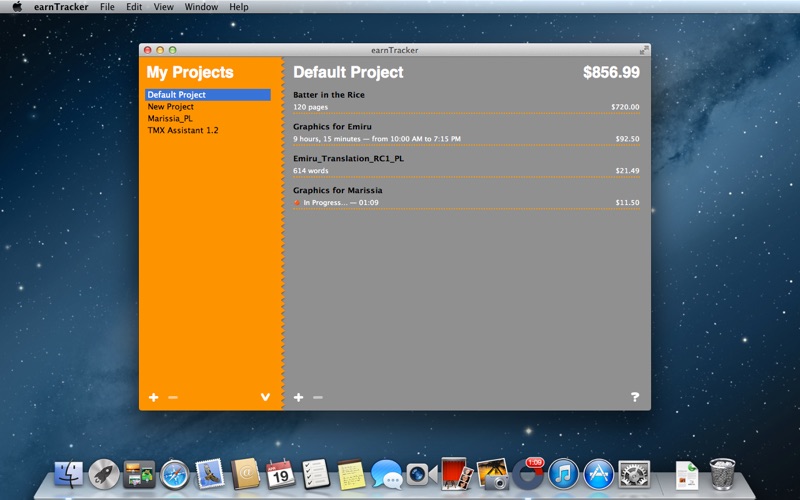The image size is (800, 500).
Task: Select the Graphics for Emiru entry
Action: tap(466, 133)
